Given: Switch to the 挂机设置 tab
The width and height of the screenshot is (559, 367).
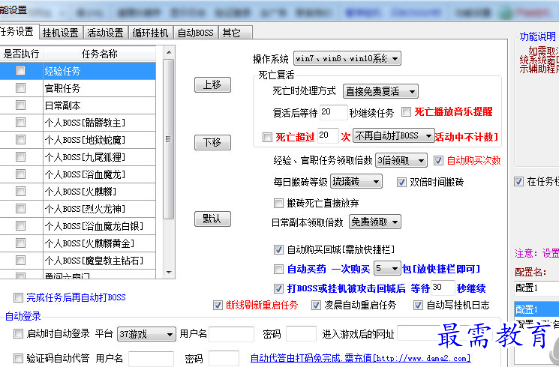Looking at the screenshot, I should pos(61,32).
